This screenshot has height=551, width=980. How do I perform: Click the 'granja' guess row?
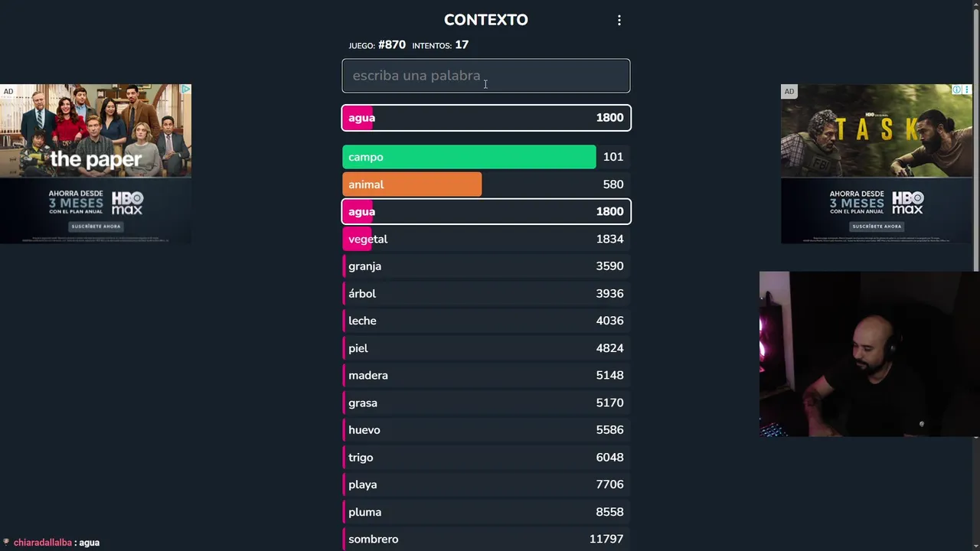click(485, 266)
